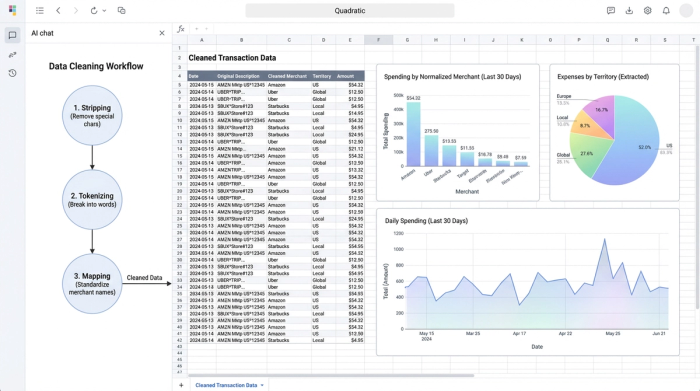Image resolution: width=700 pixels, height=391 pixels.
Task: Select the Cleaned Transaction Data sheet tab
Action: (226, 385)
